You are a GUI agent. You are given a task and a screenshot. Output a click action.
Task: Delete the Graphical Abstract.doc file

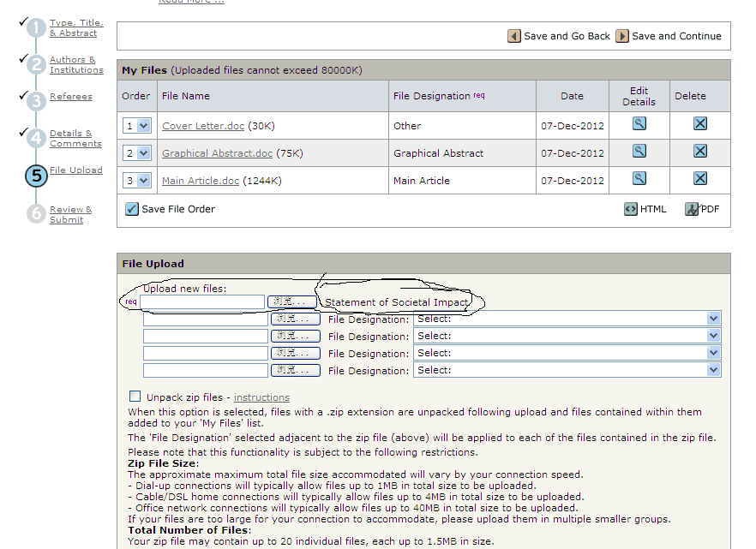tap(700, 152)
